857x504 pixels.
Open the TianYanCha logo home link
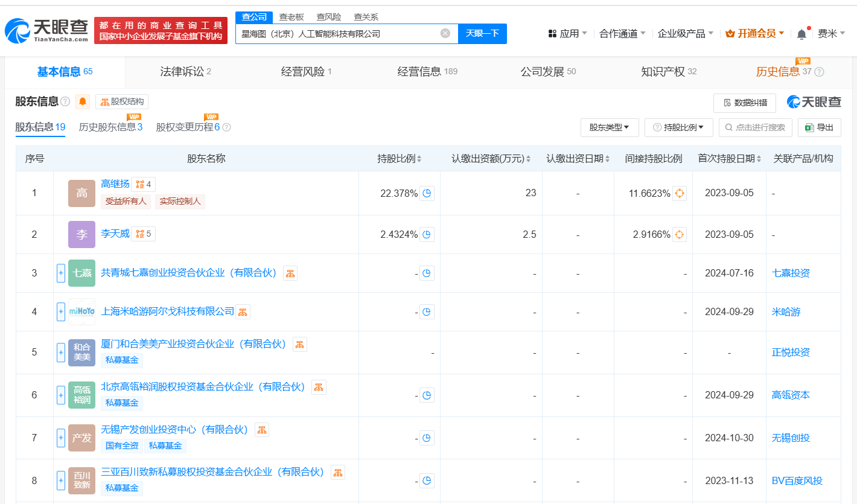pyautogui.click(x=46, y=31)
